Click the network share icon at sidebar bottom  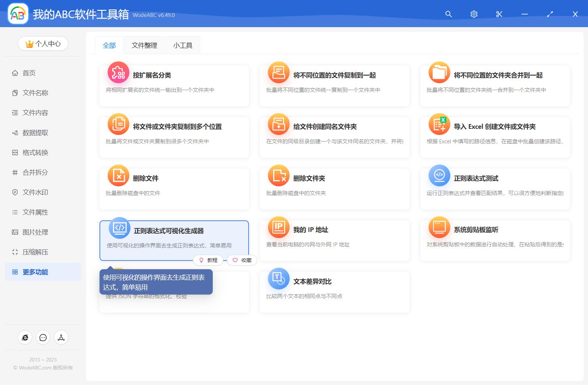(x=61, y=338)
